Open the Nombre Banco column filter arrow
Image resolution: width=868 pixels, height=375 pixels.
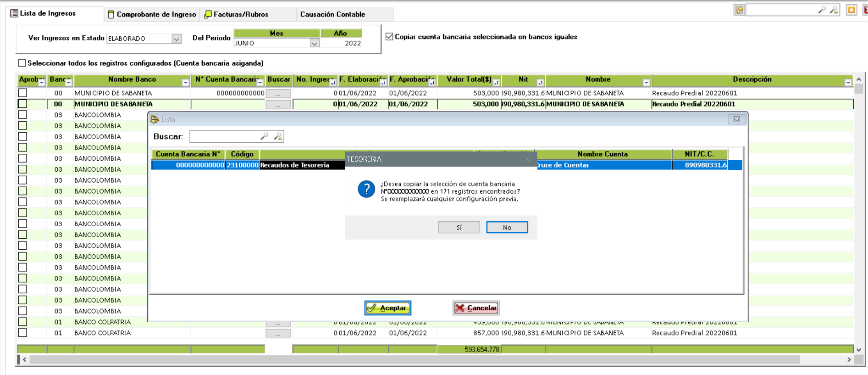[185, 83]
